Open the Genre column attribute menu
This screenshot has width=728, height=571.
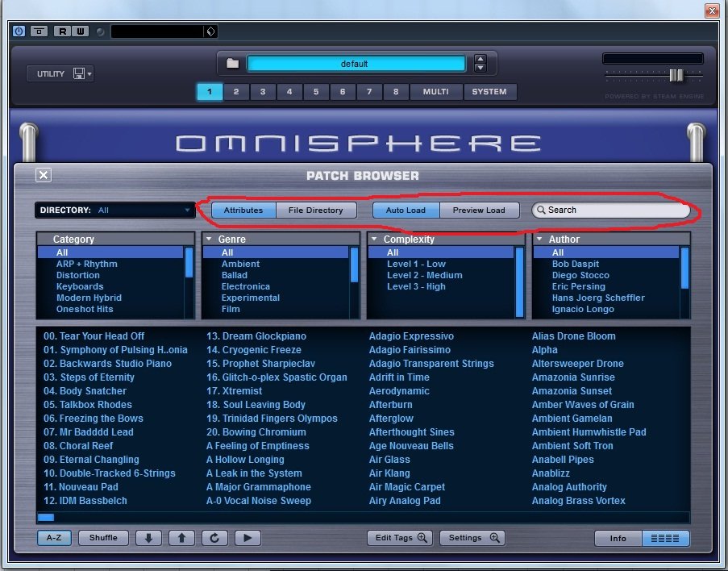[209, 239]
